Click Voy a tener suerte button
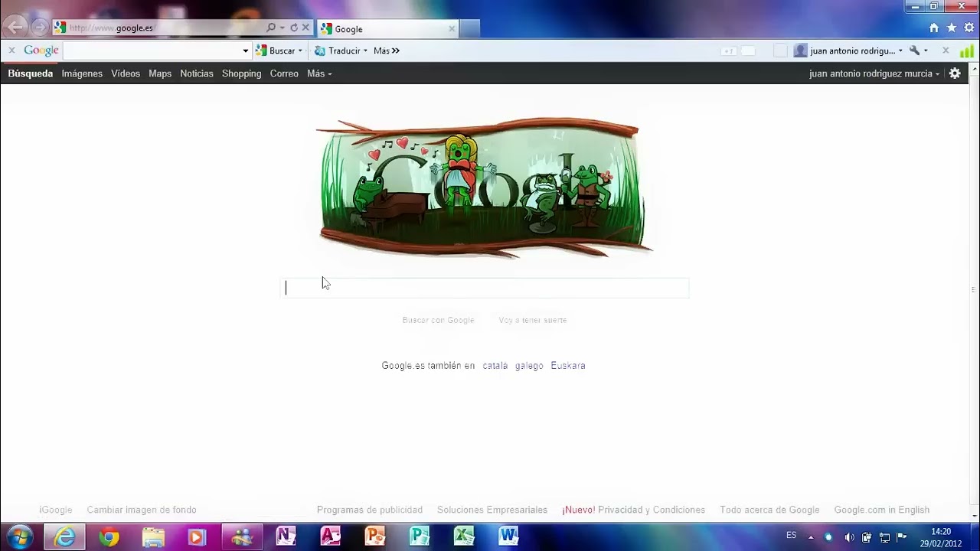Viewport: 980px width, 551px height. point(533,320)
